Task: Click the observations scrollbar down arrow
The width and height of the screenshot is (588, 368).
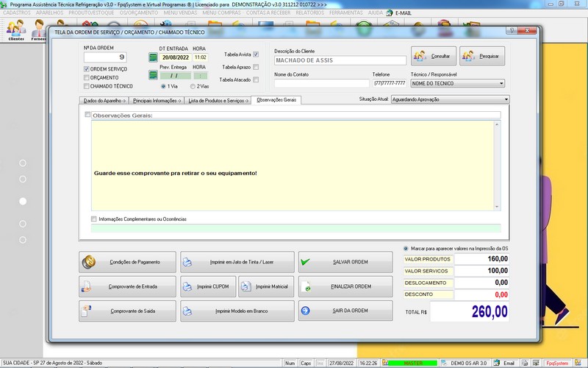Action: tap(498, 207)
